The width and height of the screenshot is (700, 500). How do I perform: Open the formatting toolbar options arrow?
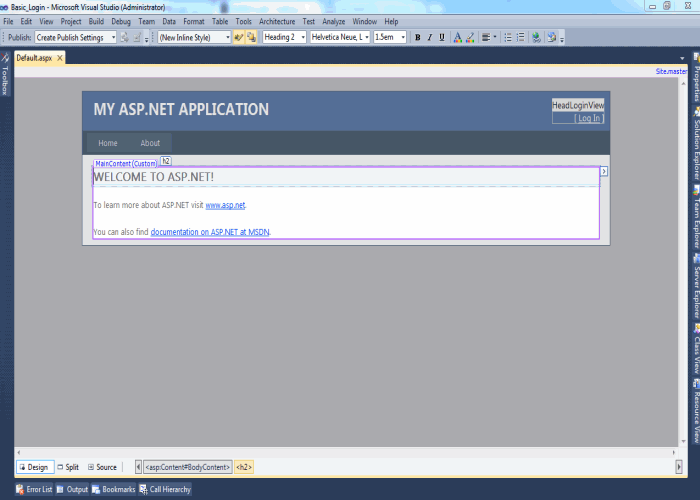(x=562, y=39)
